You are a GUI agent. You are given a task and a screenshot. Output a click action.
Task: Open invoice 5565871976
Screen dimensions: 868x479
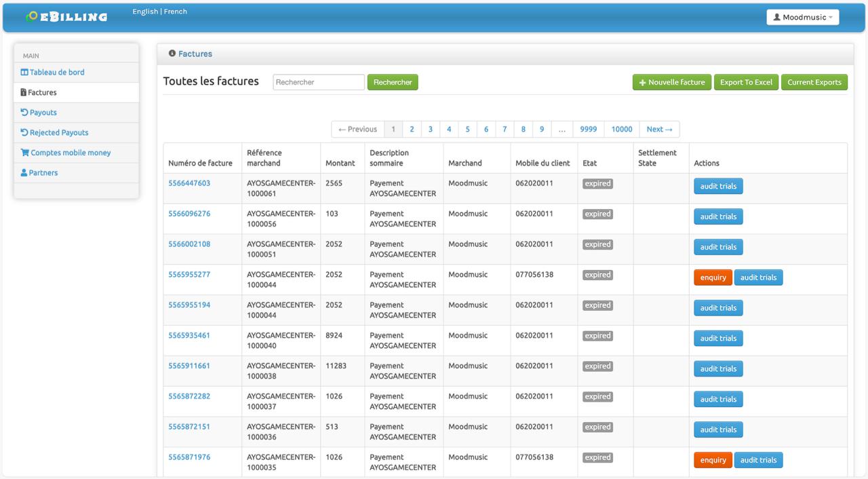pos(189,457)
